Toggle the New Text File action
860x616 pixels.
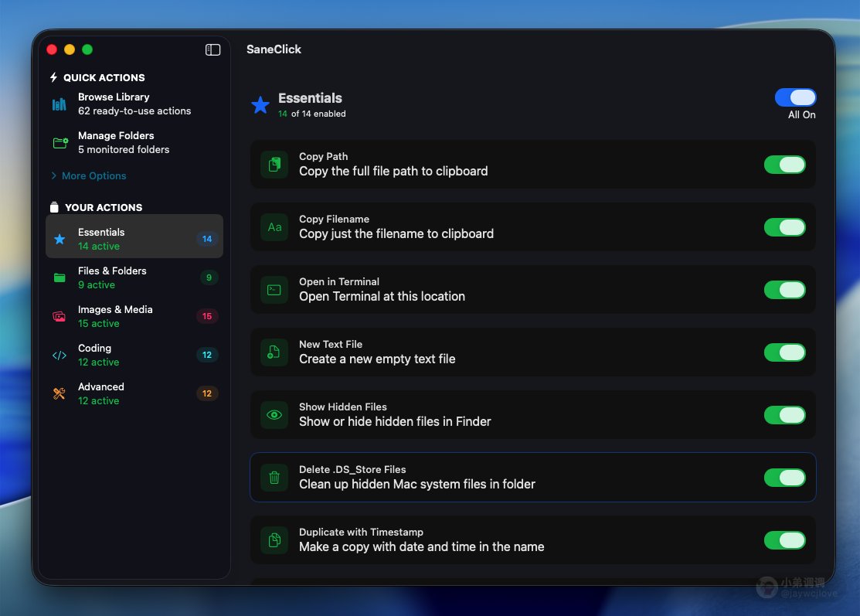point(785,352)
